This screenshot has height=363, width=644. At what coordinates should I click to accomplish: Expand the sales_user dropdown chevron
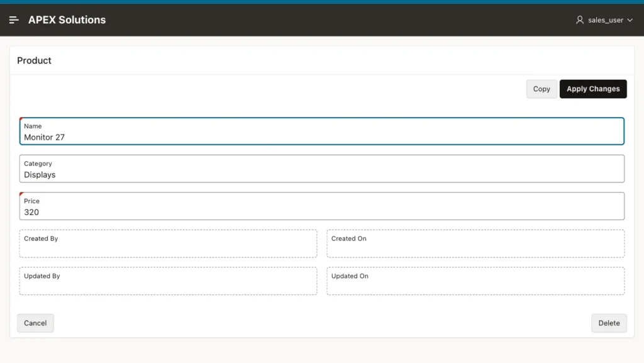coord(630,20)
